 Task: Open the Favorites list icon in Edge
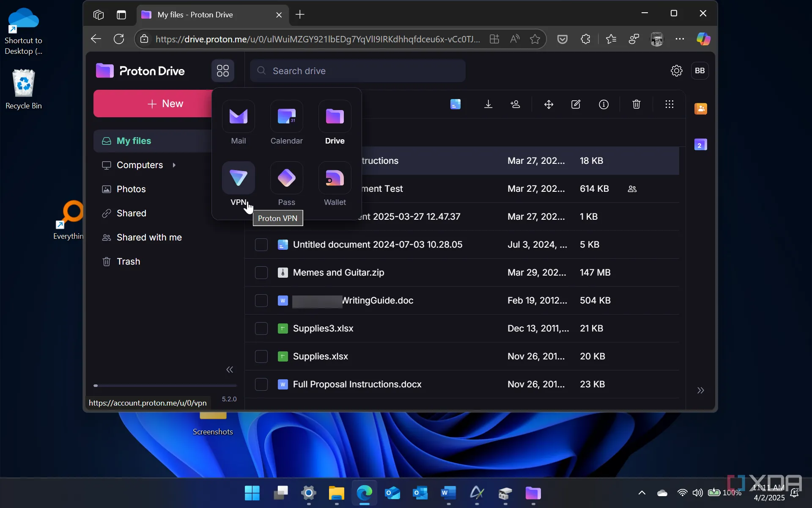point(611,39)
